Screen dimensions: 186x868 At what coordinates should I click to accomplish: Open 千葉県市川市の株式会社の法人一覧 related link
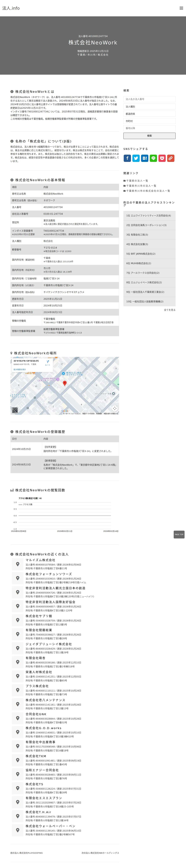coord(148,191)
